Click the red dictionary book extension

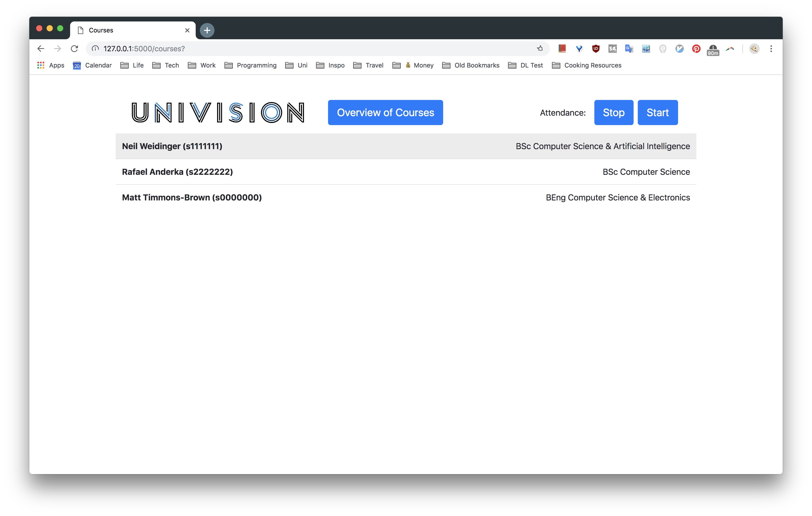[562, 49]
